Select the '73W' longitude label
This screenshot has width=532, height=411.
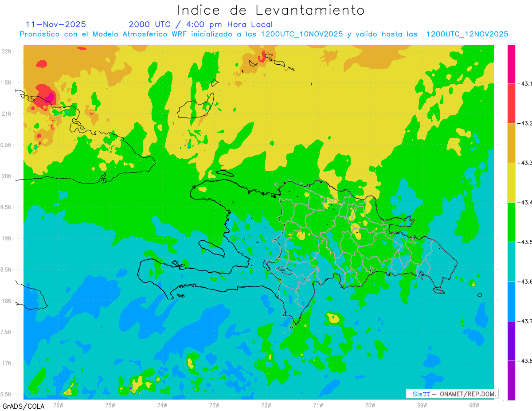click(x=214, y=405)
